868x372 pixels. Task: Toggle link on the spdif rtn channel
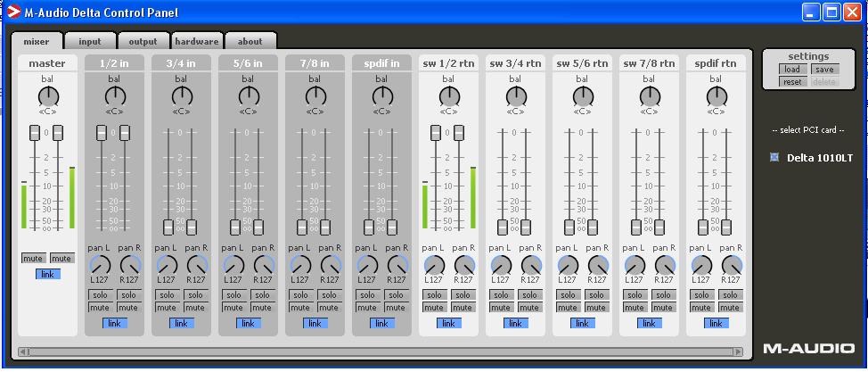[x=717, y=323]
